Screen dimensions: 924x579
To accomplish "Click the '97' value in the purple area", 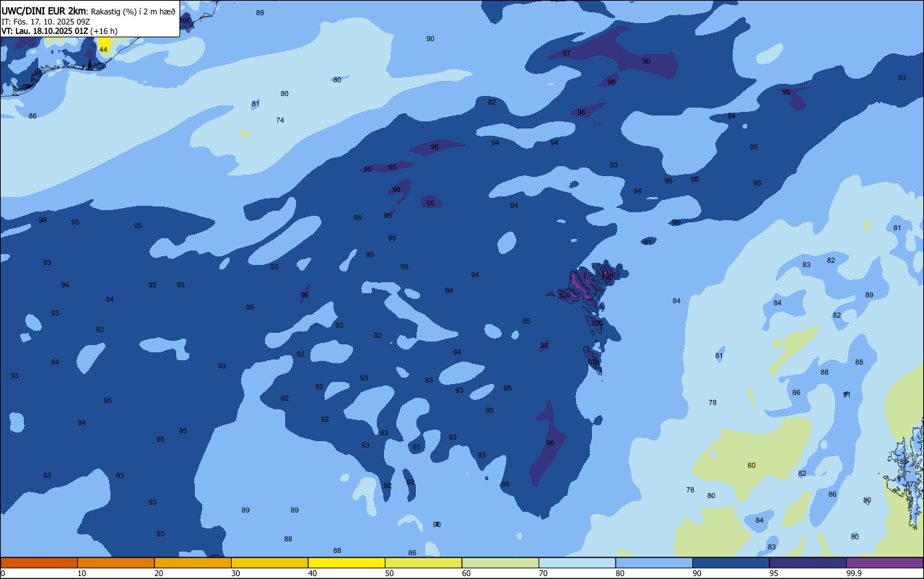I will coord(567,53).
